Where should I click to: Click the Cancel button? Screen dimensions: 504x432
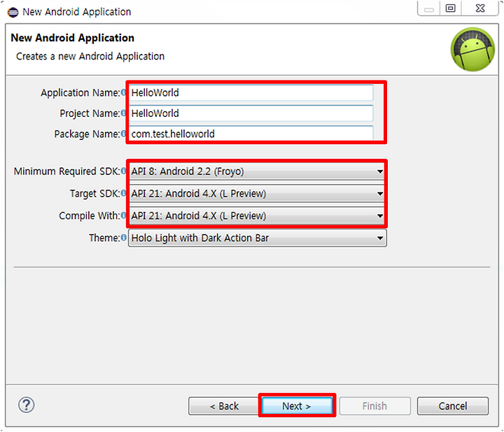453,405
